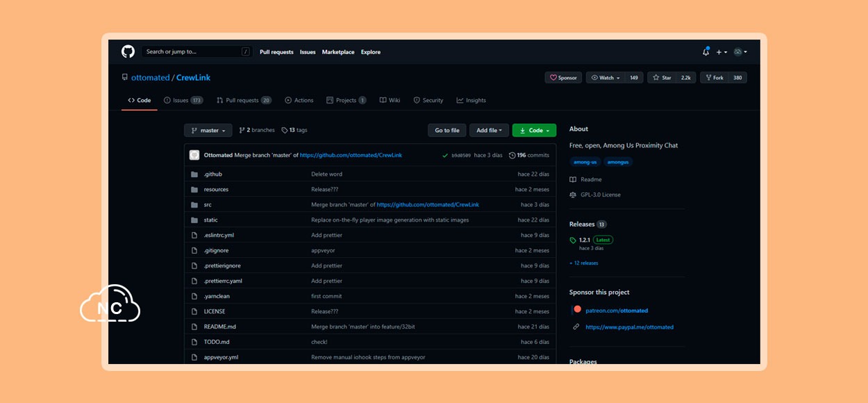
Task: Open Issues in the top navigation
Action: [308, 52]
